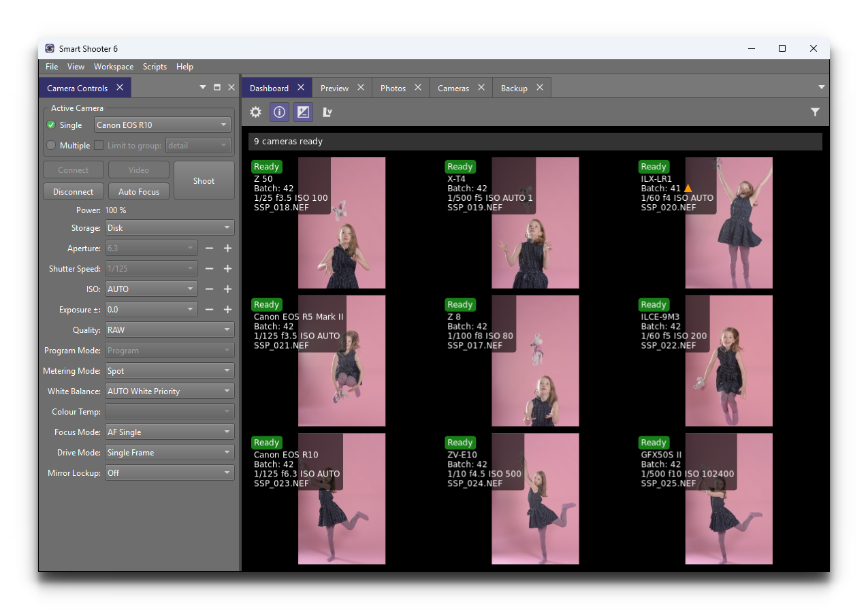Close the Camera Controls panel tab

[120, 87]
